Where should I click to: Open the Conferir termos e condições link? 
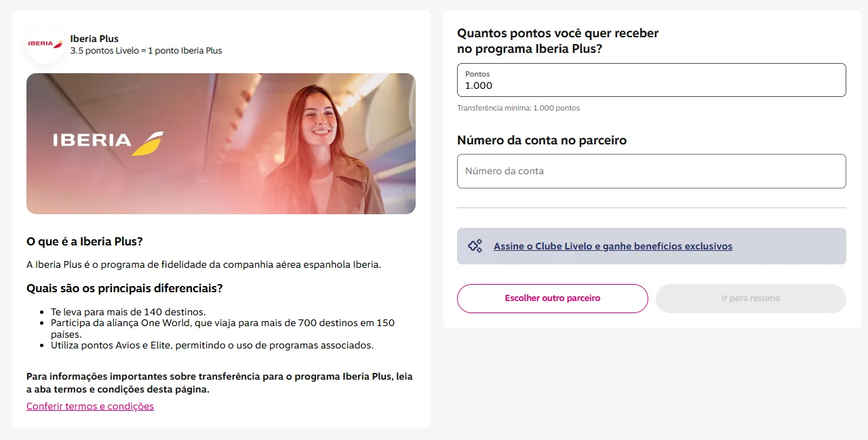[90, 406]
